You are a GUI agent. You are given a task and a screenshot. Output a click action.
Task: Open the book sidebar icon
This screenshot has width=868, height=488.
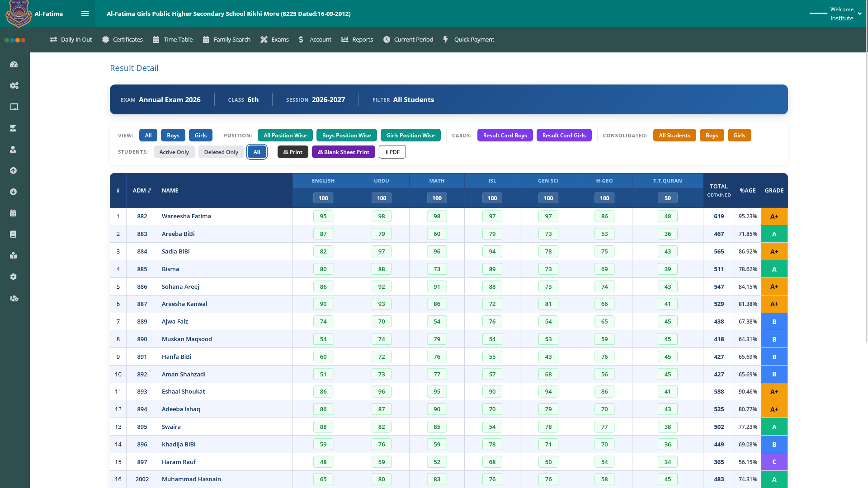(14, 235)
